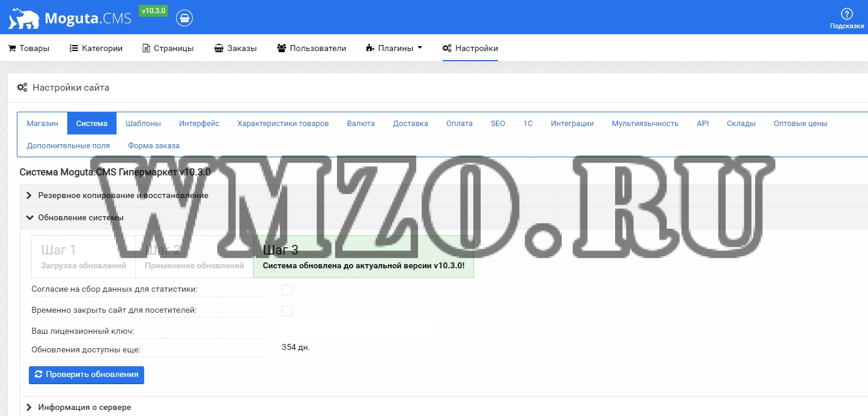Click the Проверить обновления button
The height and width of the screenshot is (416, 868).
click(86, 375)
